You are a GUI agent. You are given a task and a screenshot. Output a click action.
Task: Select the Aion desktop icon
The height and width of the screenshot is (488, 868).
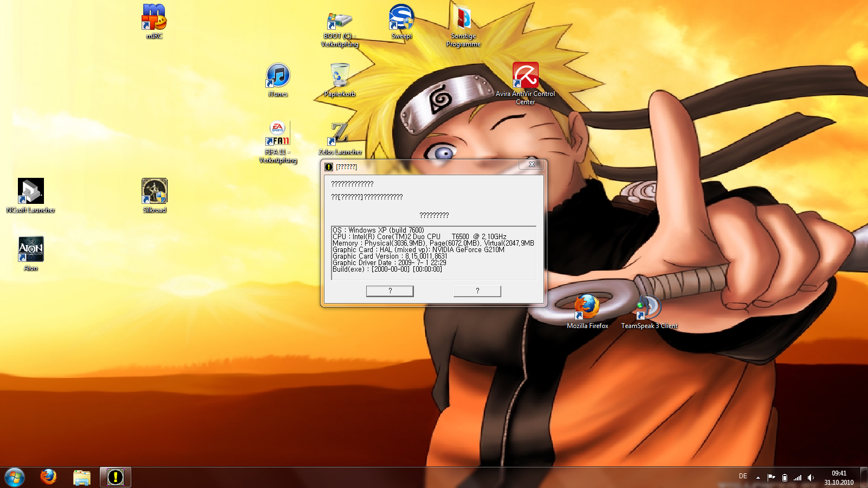[x=30, y=249]
